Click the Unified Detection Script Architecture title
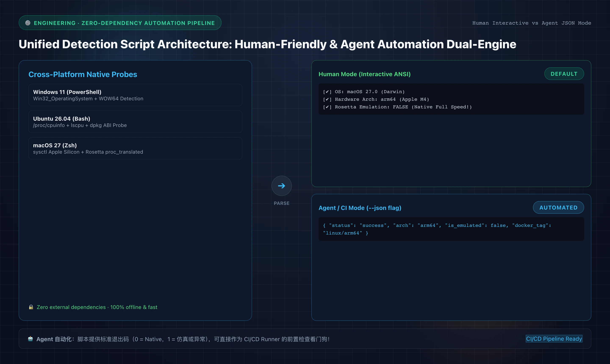The width and height of the screenshot is (610, 364). coord(268,44)
